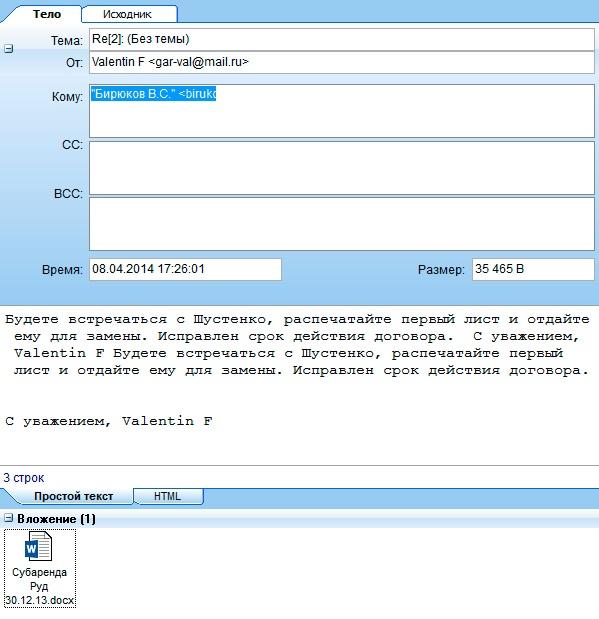Click the CC field
Viewport: 599px width, 619px height.
(x=342, y=168)
